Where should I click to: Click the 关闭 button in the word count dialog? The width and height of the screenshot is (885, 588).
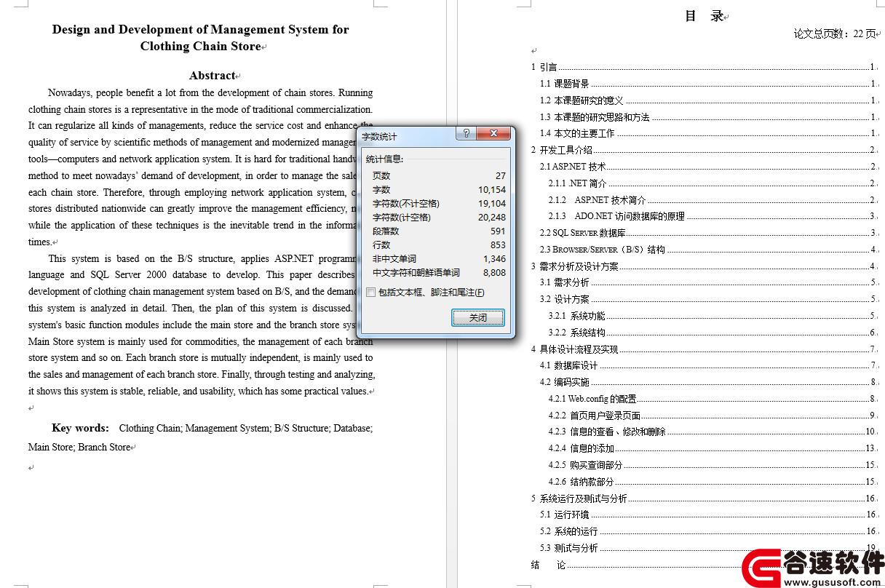click(477, 317)
